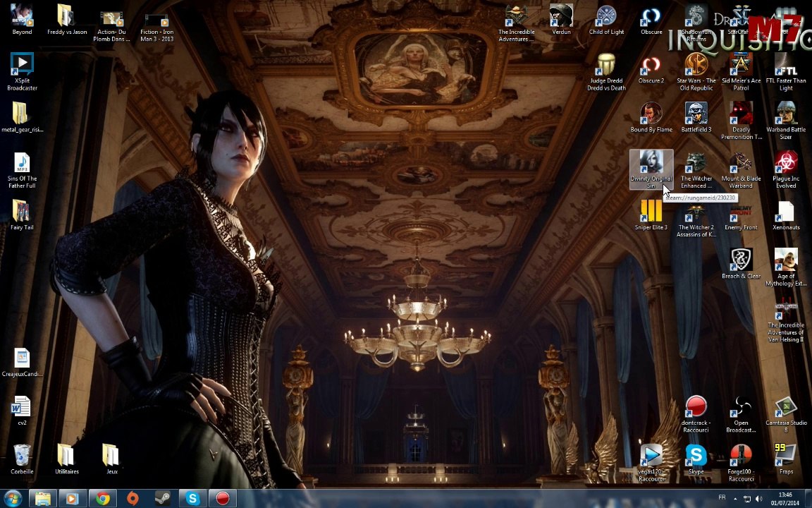Select the Sins Of The Father Full MP3 file
812x508 pixels.
(22, 170)
